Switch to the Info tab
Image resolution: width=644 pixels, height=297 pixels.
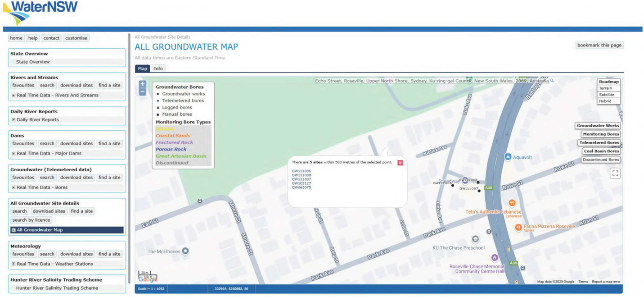[158, 69]
